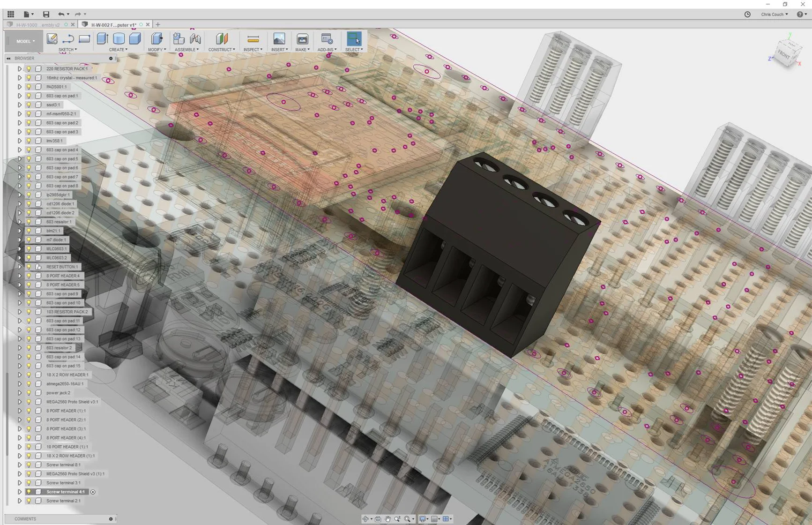
Task: Toggle lightbulb visibility for 220 RESISTOR PACK:1
Action: (29, 68)
